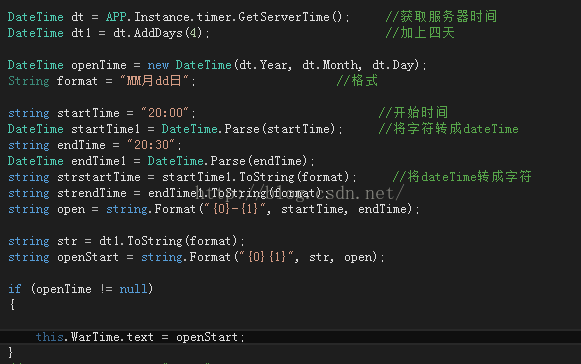Click the startTime1 variable name
Viewport: 581px width, 364px height.
[x=106, y=129]
